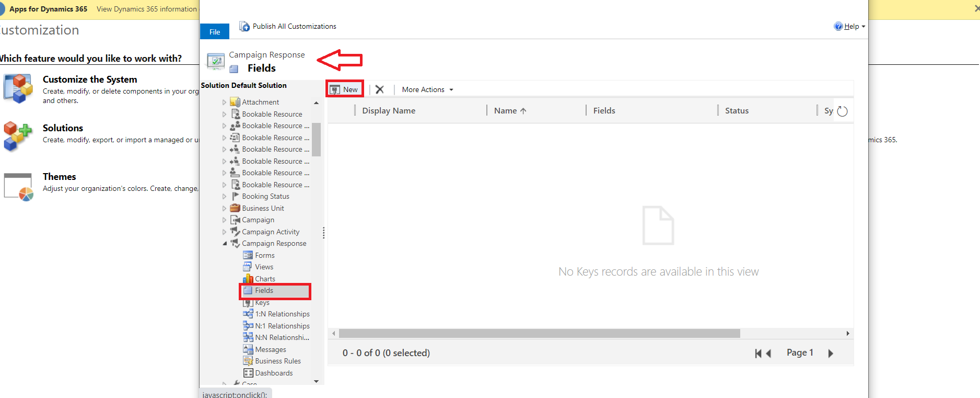This screenshot has height=398, width=980.
Task: Select the Campaign Response icon in tree
Action: 235,243
